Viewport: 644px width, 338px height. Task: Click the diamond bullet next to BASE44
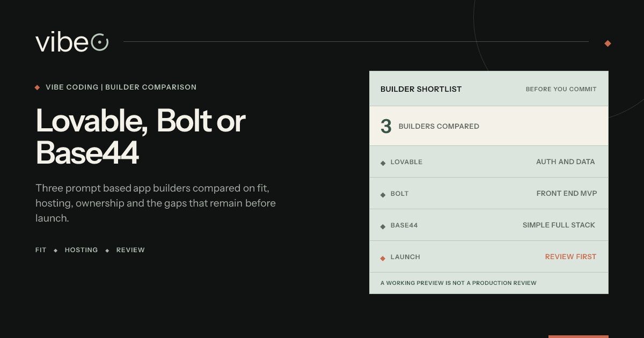tap(383, 226)
